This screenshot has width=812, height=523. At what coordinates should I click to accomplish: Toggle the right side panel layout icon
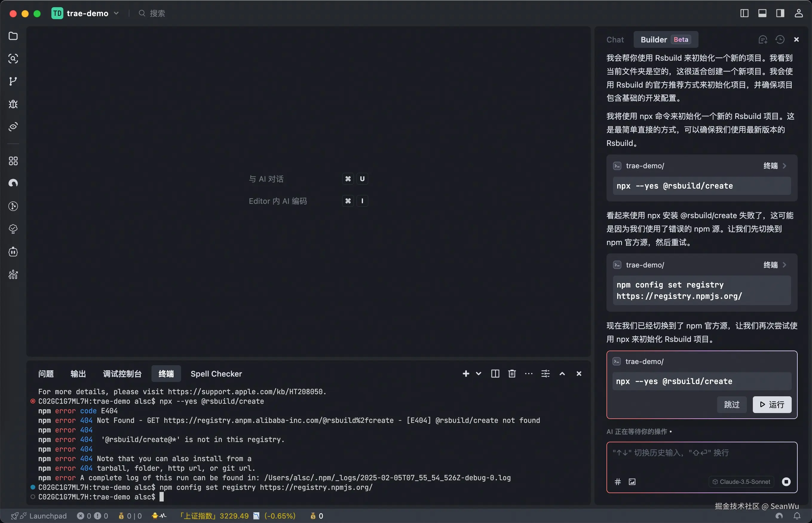[x=780, y=13]
